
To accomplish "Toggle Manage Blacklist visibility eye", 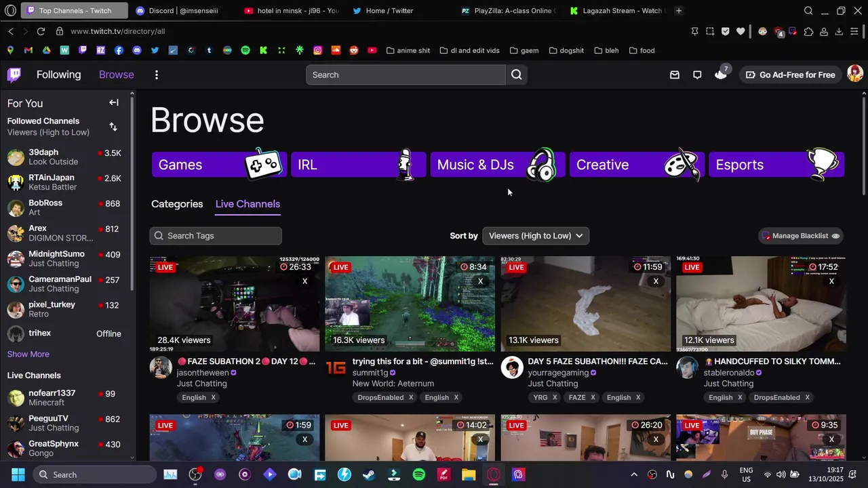I will coord(835,236).
